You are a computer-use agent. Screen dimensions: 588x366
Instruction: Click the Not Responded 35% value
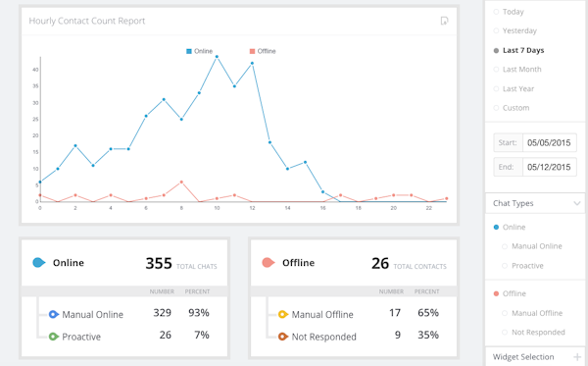tap(428, 335)
